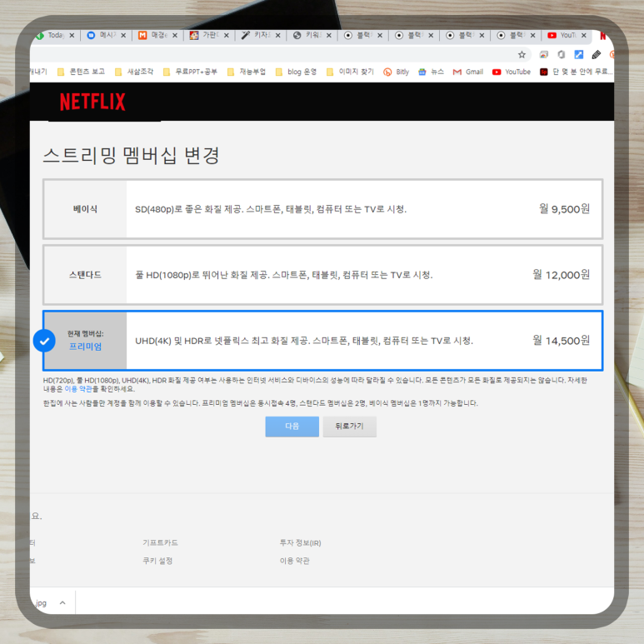
Task: Click the blue checkmark on the 프리미엄 plan
Action: [44, 341]
